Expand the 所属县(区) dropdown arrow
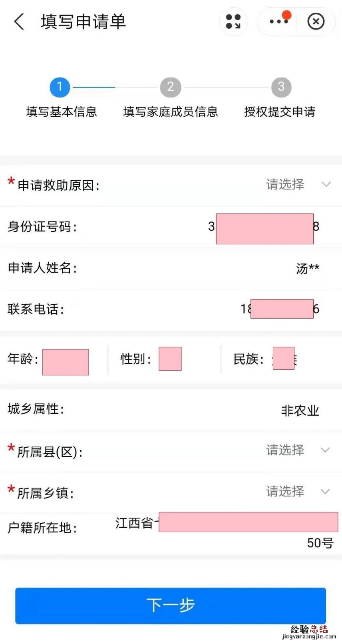 point(326,450)
